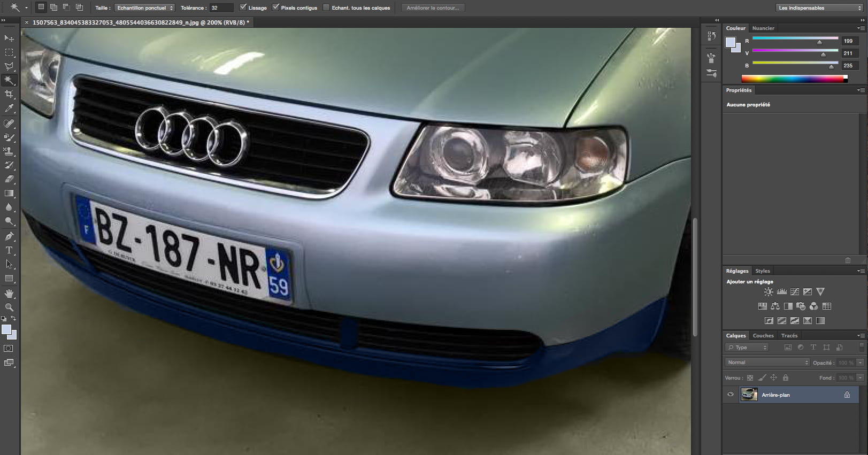The height and width of the screenshot is (455, 868).
Task: Select the Rectangle shape tool
Action: tap(9, 278)
